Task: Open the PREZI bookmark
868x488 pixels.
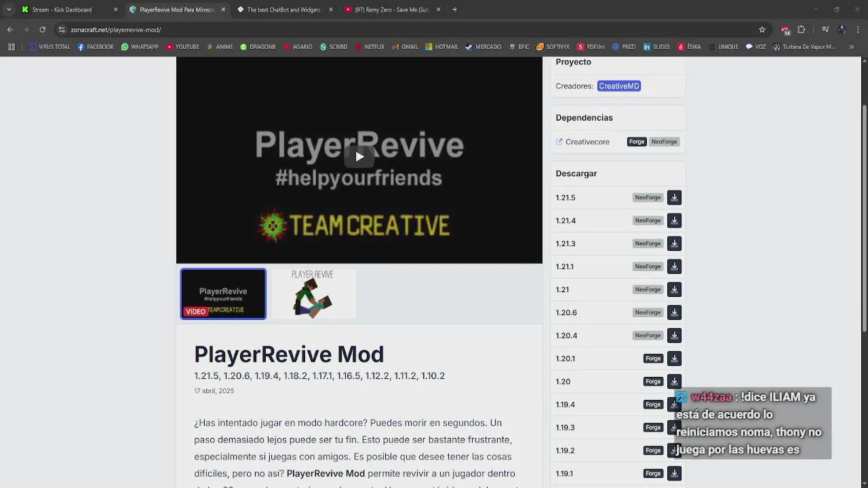Action: click(x=624, y=47)
